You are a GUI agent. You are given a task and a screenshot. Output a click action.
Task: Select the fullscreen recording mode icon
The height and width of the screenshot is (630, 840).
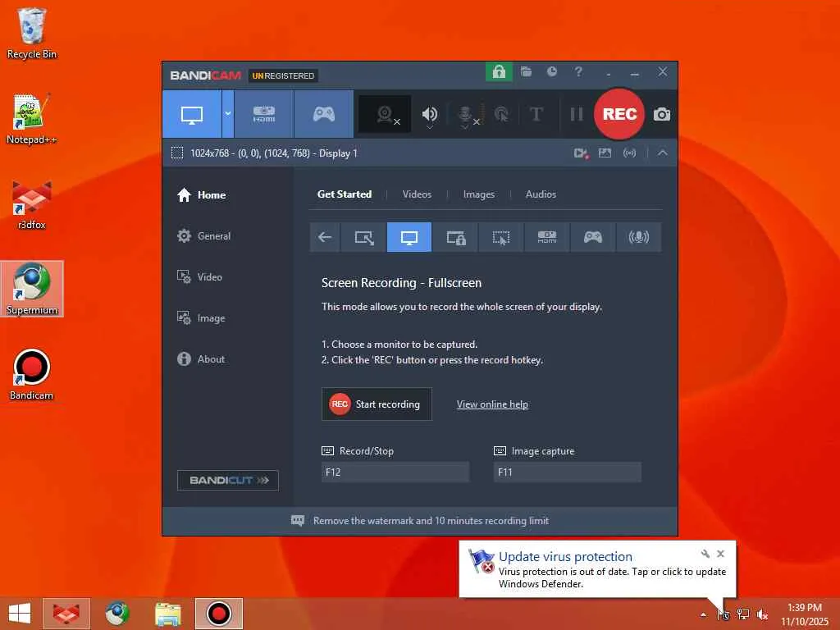point(409,237)
